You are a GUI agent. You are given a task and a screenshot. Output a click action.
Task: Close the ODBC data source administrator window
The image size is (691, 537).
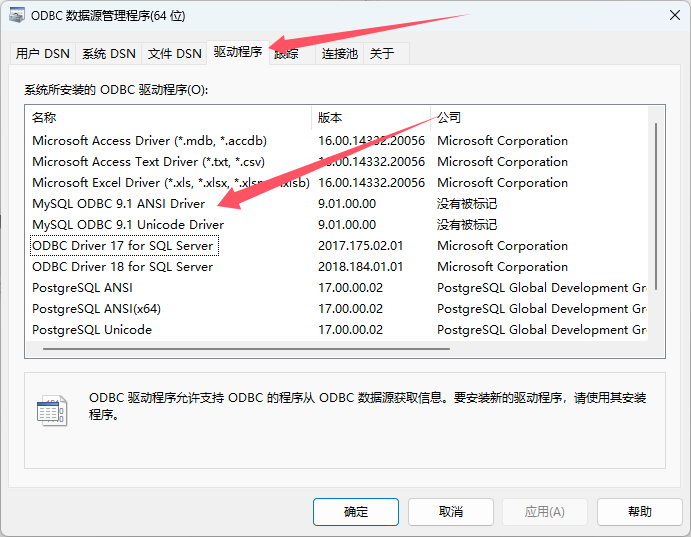674,15
